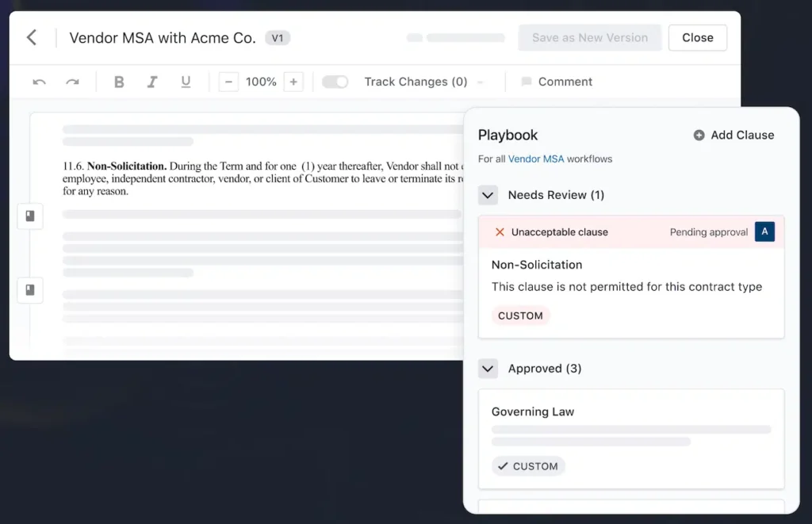Undo the last edit
This screenshot has width=812, height=524.
coord(39,82)
